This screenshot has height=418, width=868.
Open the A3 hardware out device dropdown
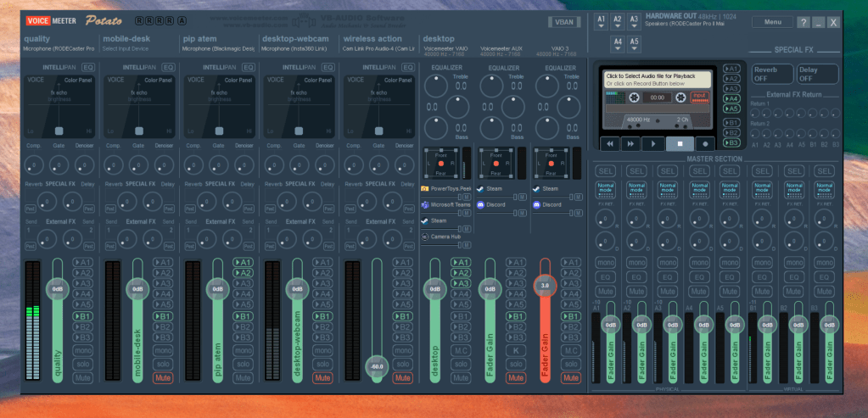(x=635, y=21)
